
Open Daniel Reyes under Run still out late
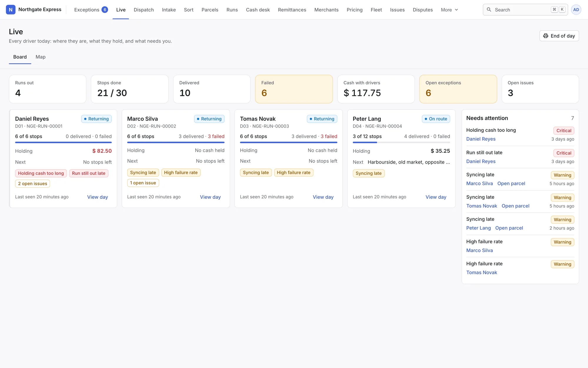(x=481, y=161)
